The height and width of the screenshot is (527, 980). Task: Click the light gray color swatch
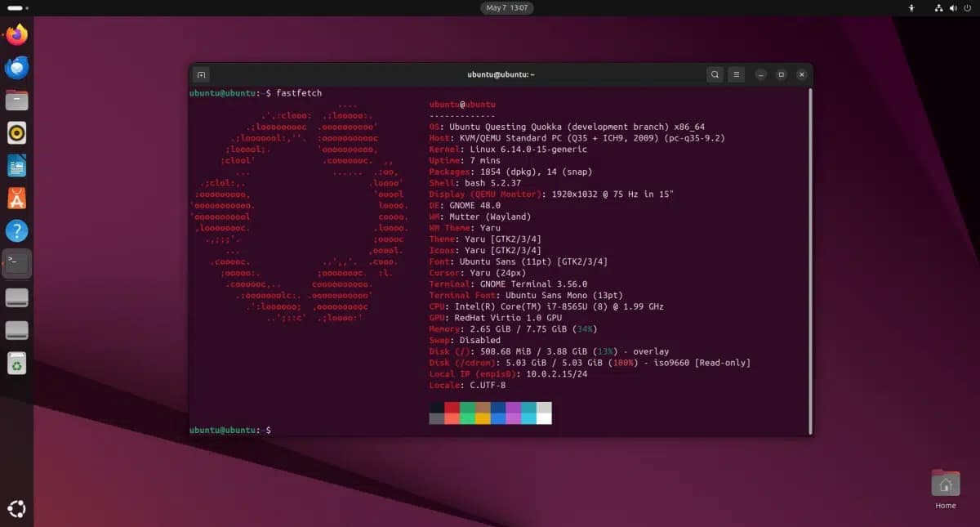544,407
